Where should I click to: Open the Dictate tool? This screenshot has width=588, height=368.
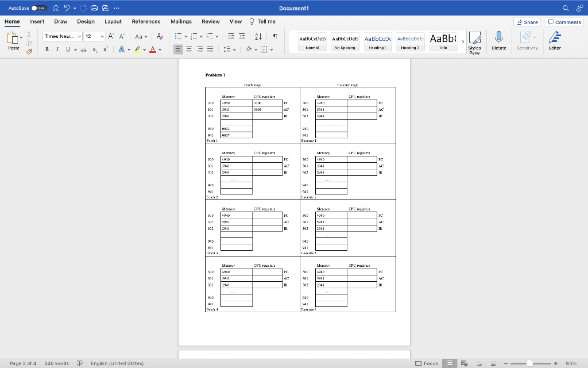[498, 40]
